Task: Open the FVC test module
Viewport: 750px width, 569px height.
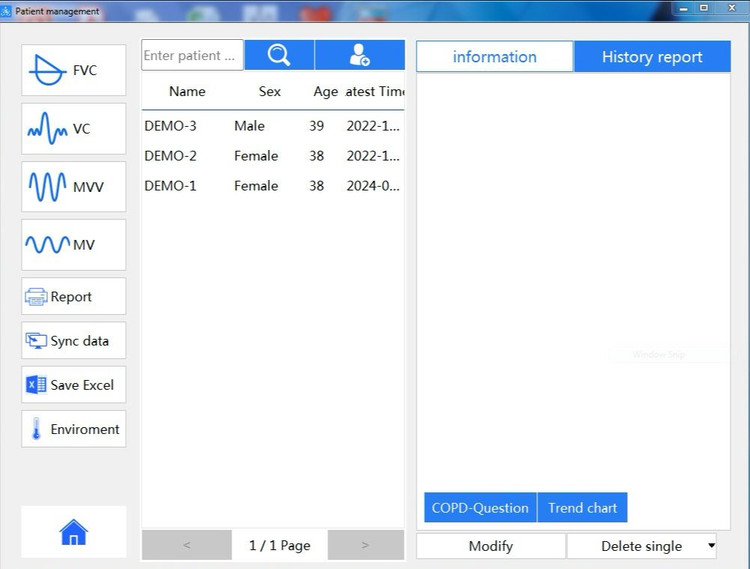Action: pyautogui.click(x=73, y=71)
